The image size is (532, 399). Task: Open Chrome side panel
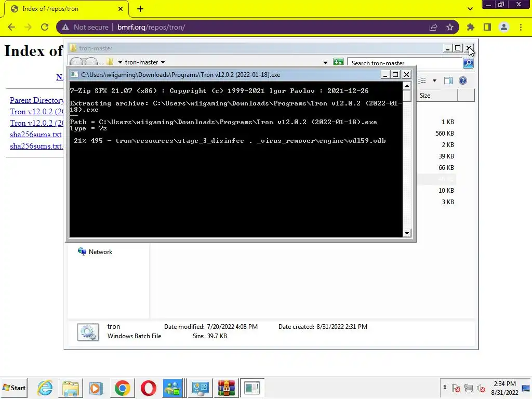pyautogui.click(x=487, y=27)
